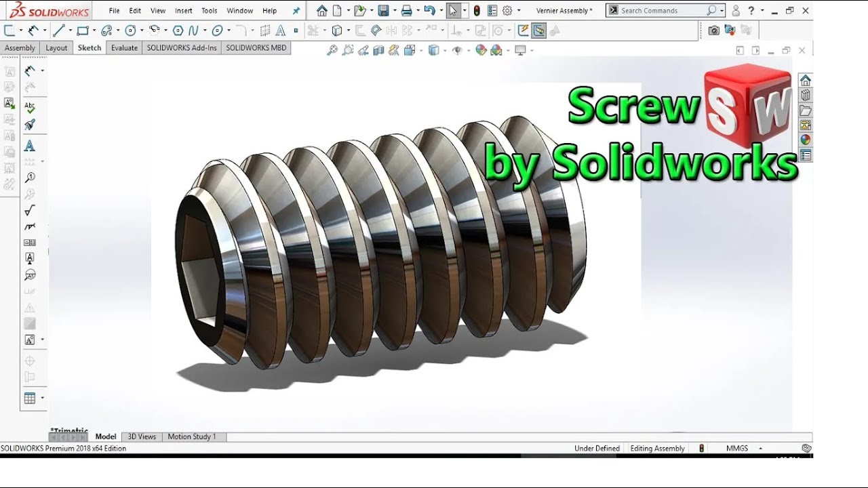The height and width of the screenshot is (488, 868).
Task: Select the Polygon sketch tool
Action: tap(178, 30)
